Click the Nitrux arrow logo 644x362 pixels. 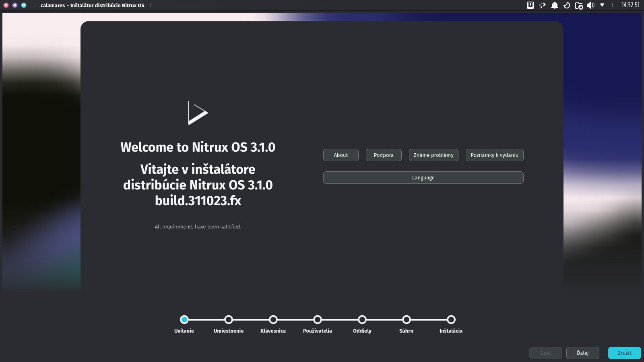pyautogui.click(x=198, y=113)
